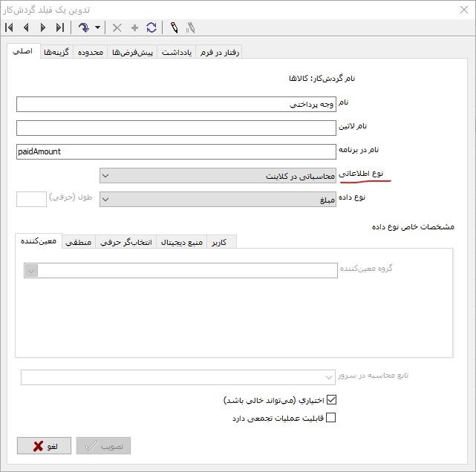Go to the first record icon

(x=10, y=28)
